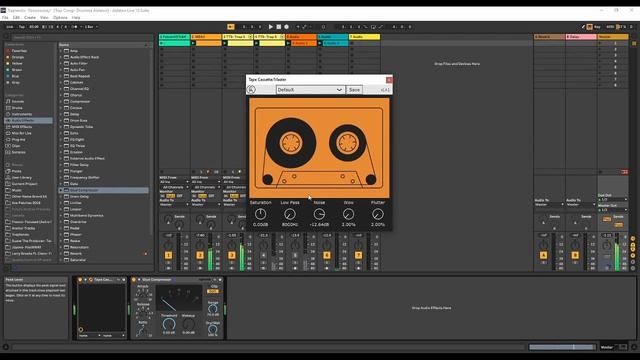
Task: Click the Low Pass knob in Tape Cassette
Action: (290, 214)
